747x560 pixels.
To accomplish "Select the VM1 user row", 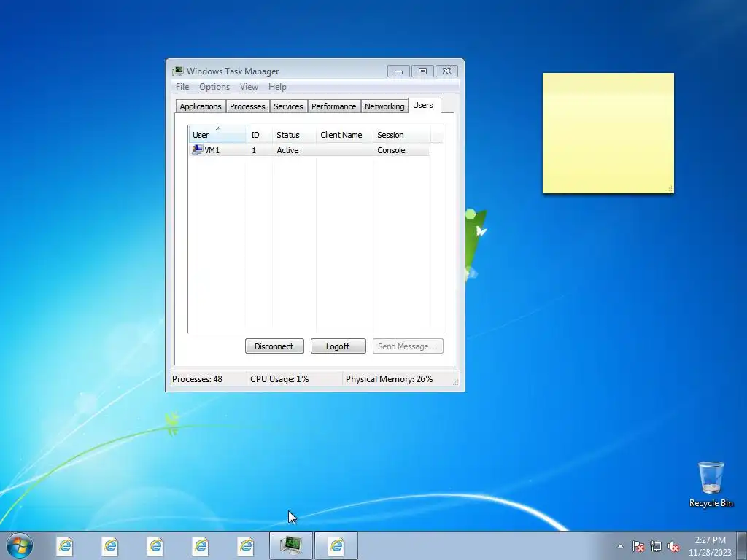I will point(309,150).
